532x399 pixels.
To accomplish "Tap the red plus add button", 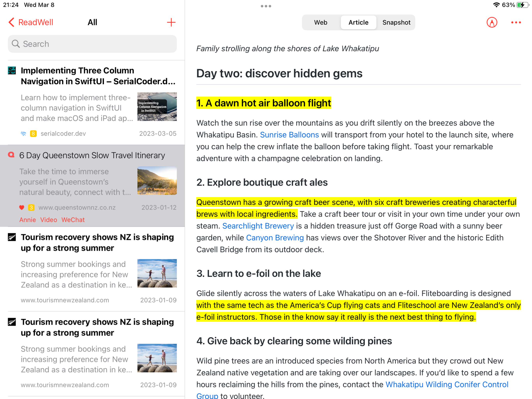I will [x=171, y=22].
